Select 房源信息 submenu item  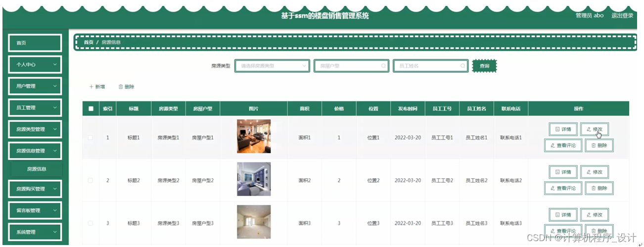36,169
